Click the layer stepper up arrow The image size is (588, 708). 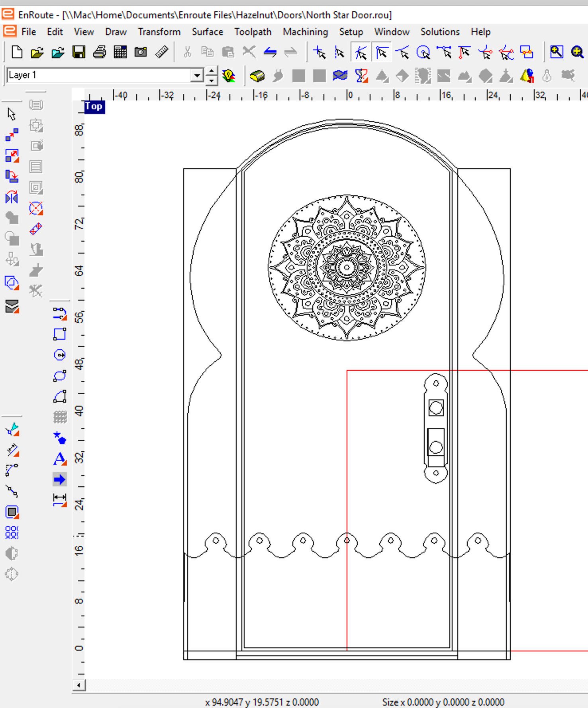point(212,71)
